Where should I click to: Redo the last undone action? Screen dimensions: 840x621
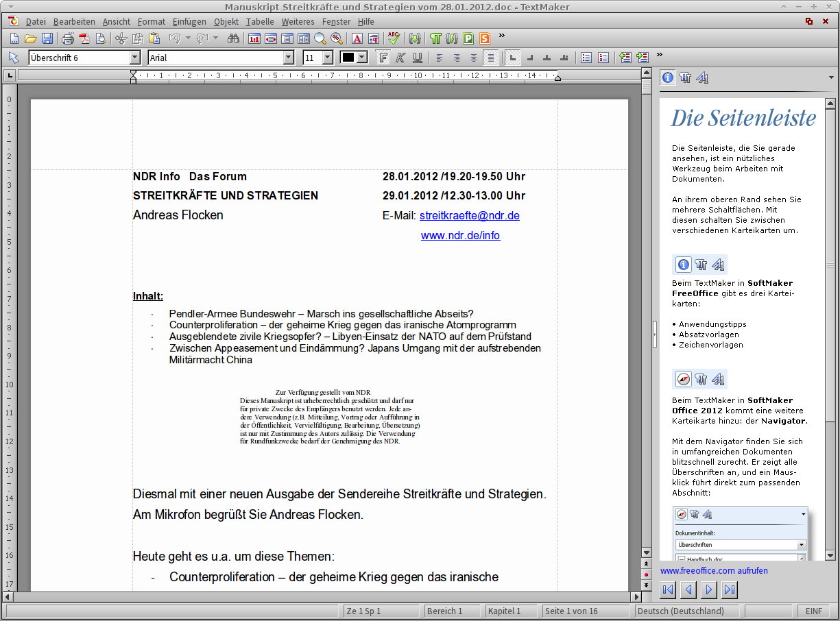pyautogui.click(x=202, y=38)
